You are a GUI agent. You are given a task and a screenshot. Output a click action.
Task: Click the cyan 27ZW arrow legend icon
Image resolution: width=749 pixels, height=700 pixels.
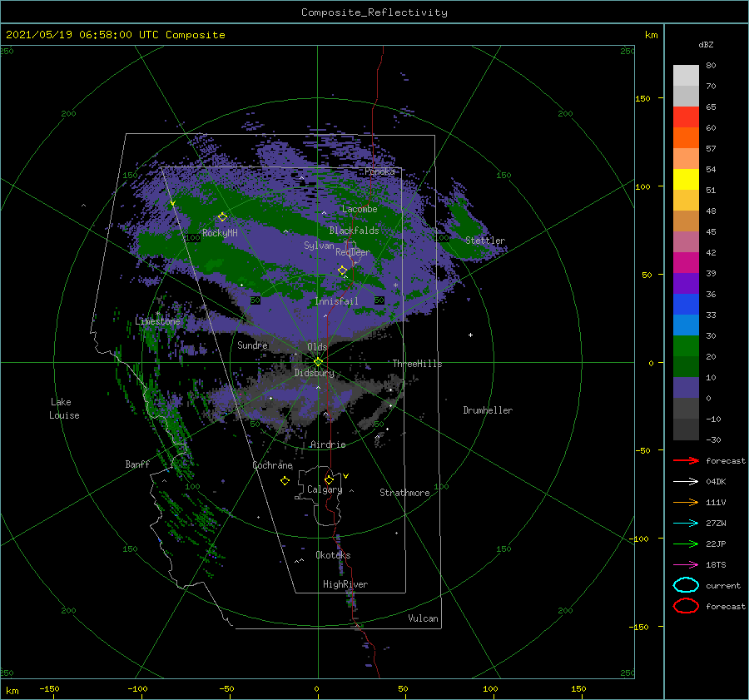(x=686, y=524)
